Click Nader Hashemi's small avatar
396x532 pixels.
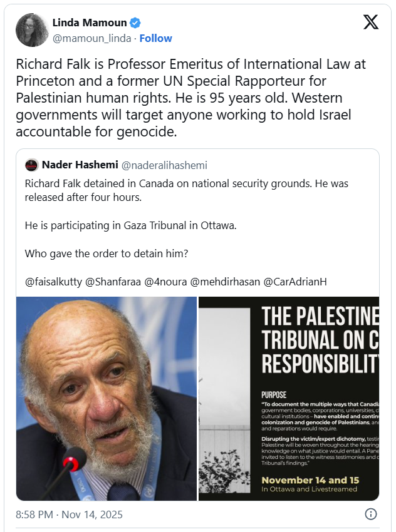pos(32,165)
